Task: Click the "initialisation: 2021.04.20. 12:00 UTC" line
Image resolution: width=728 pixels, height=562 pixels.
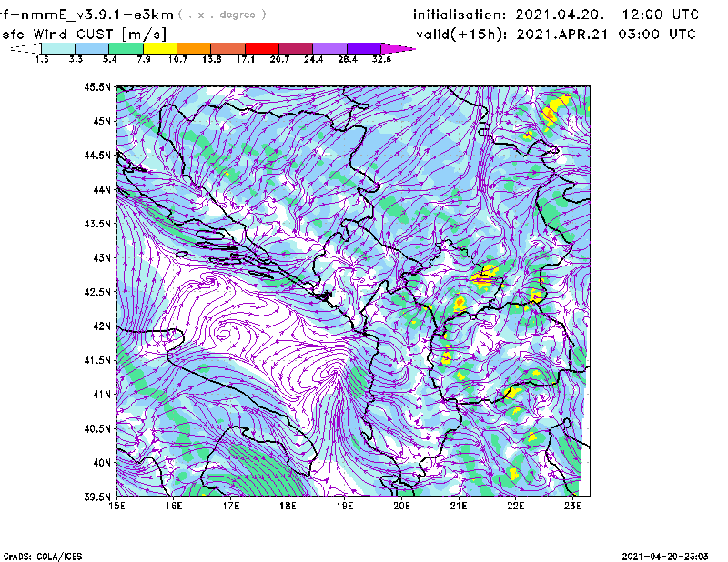Action: (x=556, y=15)
